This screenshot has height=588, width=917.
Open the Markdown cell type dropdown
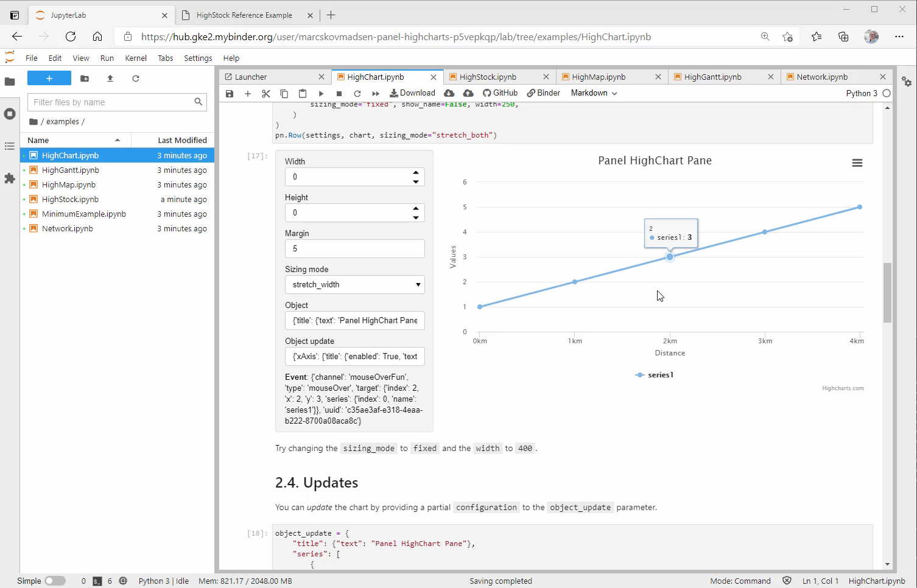coord(594,93)
